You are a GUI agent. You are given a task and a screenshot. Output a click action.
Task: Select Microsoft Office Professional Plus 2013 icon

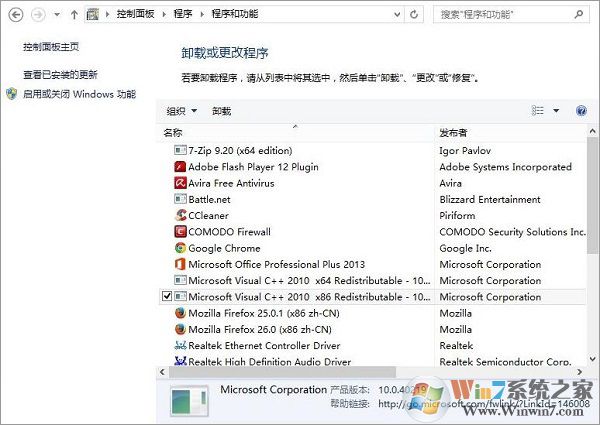coord(180,264)
